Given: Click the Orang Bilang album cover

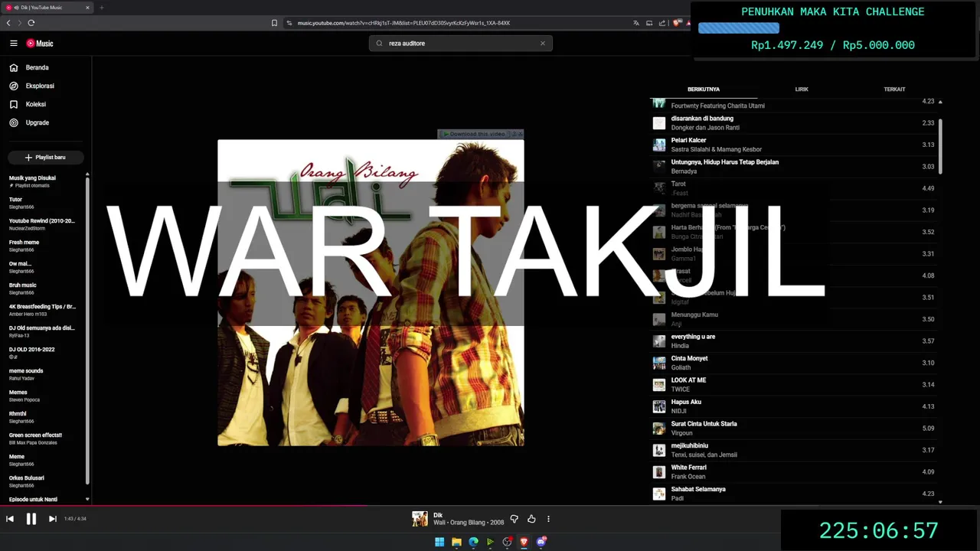Looking at the screenshot, I should point(371,292).
